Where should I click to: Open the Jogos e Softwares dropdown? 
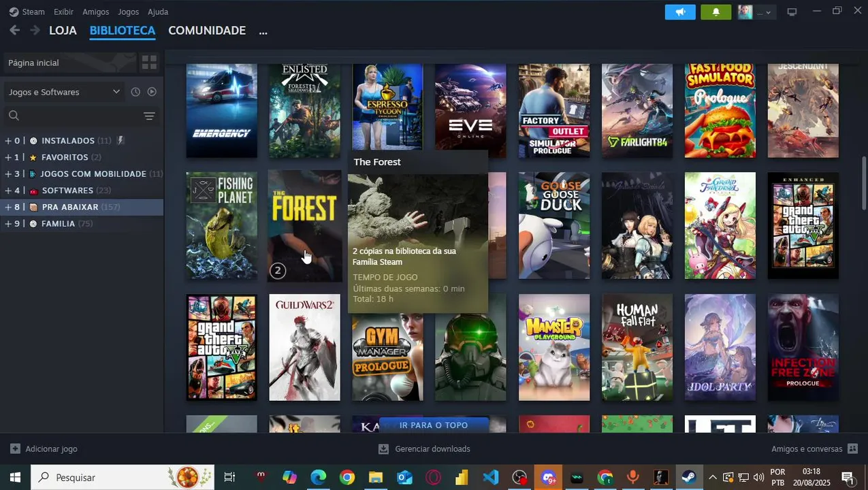click(63, 92)
